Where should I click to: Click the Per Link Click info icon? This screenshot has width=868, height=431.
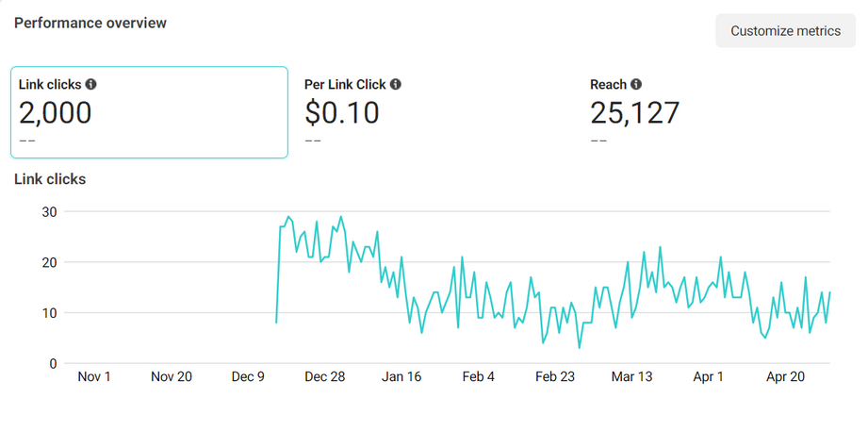(396, 84)
